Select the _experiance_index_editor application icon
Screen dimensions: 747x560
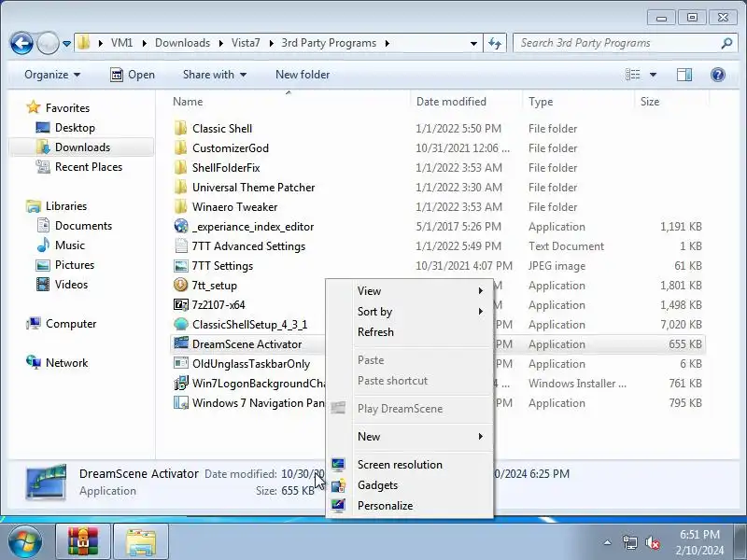click(181, 226)
